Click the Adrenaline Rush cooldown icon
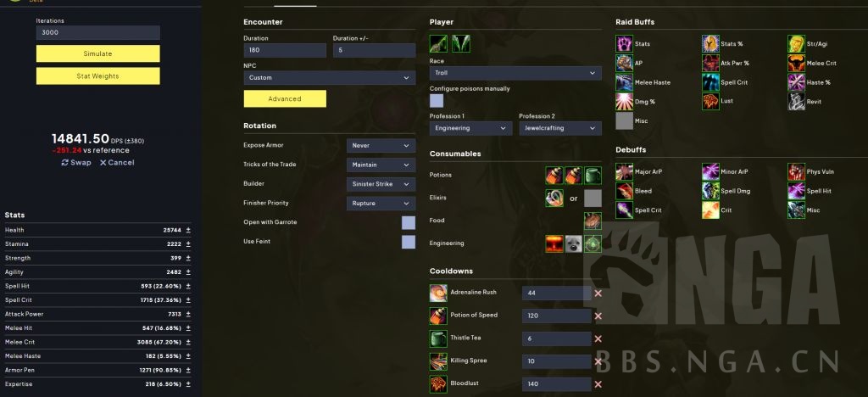Viewport: 868px width, 397px height. click(438, 293)
